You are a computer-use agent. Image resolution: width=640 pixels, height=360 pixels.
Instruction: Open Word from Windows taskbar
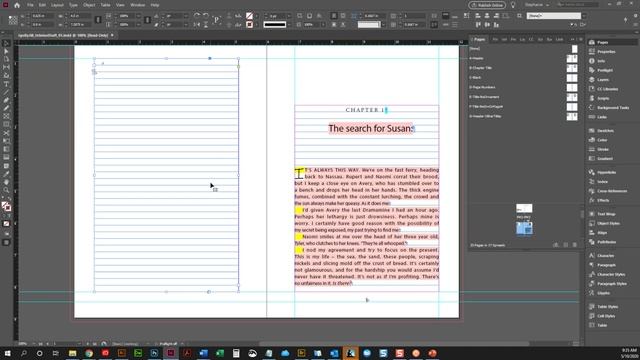[x=203, y=353]
